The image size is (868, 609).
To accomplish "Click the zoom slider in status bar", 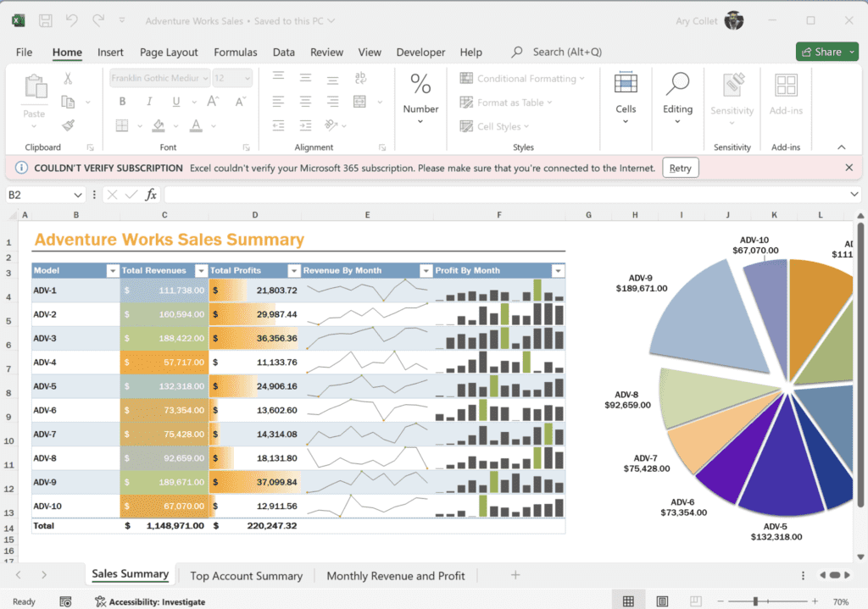I will click(x=754, y=601).
